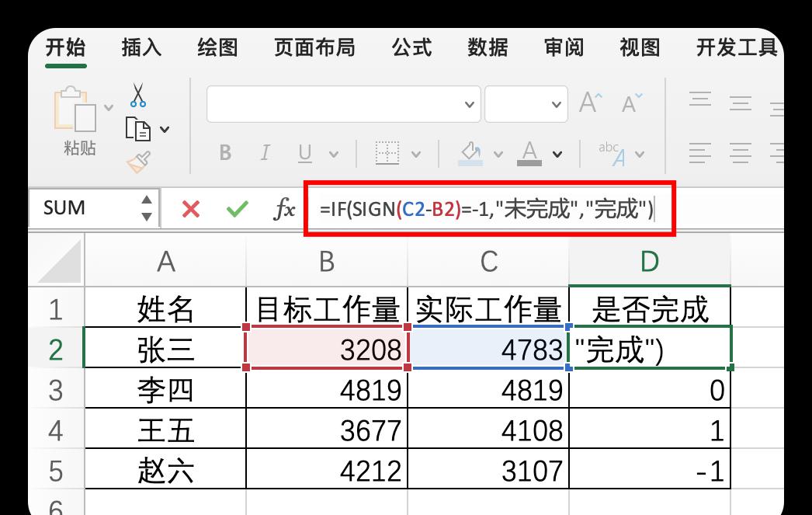Switch to the 开始 tab
This screenshot has width=812, height=515.
(x=65, y=47)
